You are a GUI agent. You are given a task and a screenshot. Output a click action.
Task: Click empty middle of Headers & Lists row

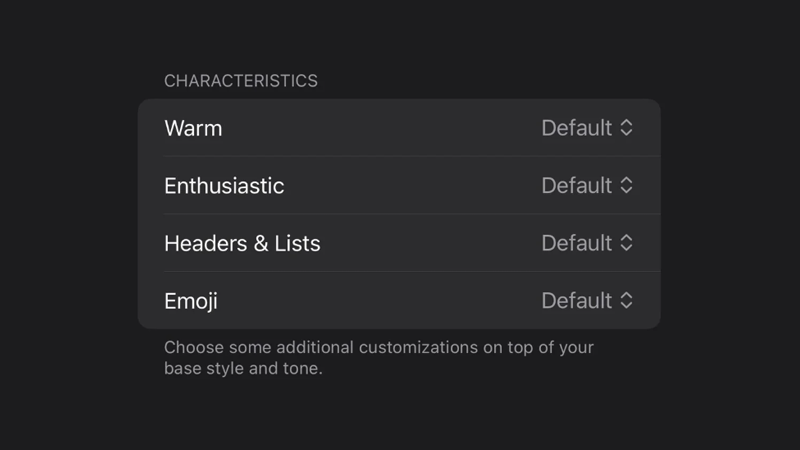coord(430,243)
